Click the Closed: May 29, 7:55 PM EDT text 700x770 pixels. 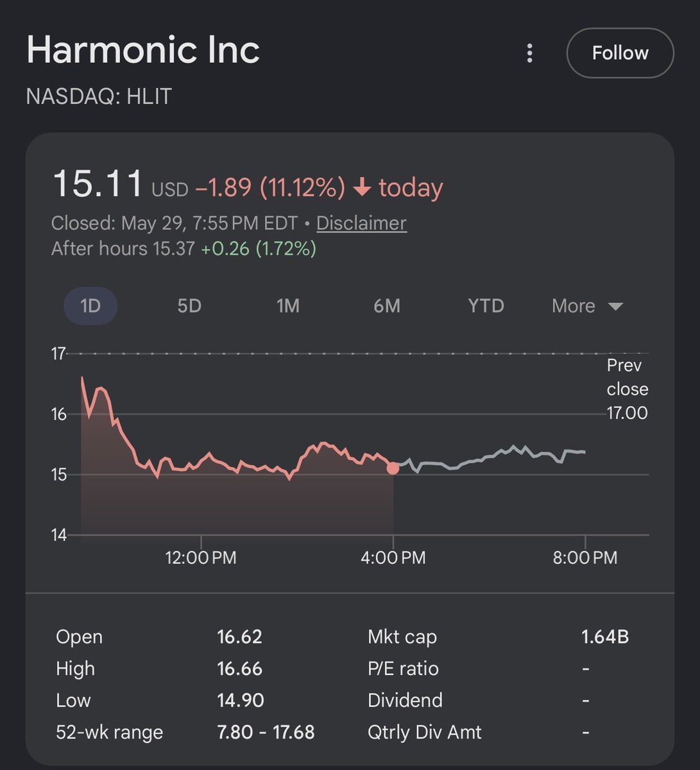tap(175, 223)
